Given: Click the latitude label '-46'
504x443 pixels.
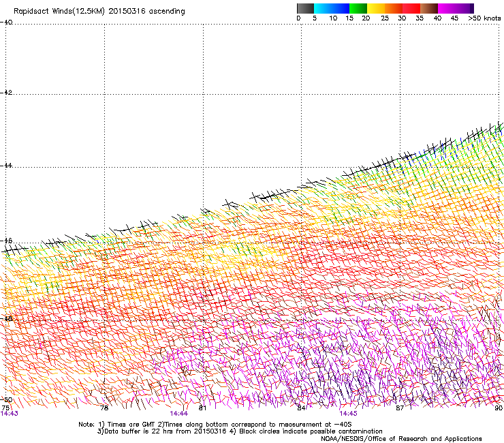Looking at the screenshot, I should (x=6, y=241).
